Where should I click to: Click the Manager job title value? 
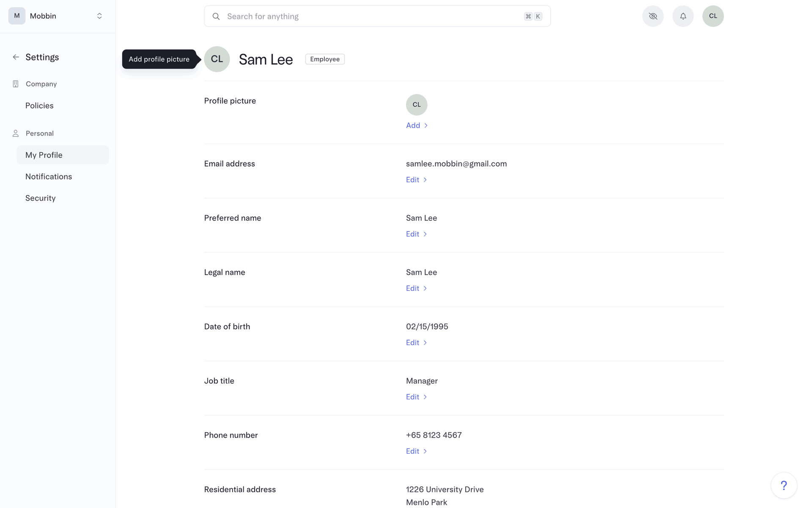[x=422, y=381]
